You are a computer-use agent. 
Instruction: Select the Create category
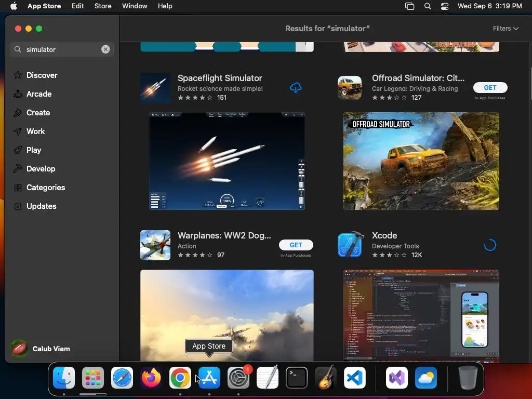pos(32,113)
